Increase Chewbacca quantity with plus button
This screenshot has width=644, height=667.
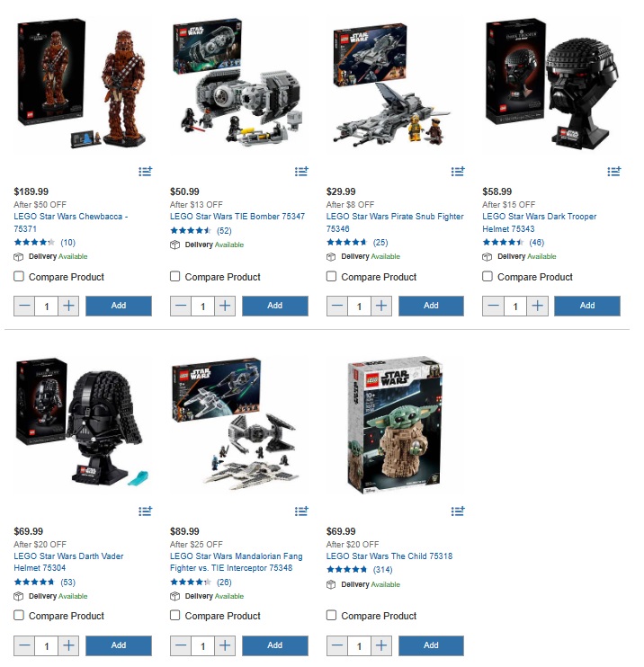(68, 306)
